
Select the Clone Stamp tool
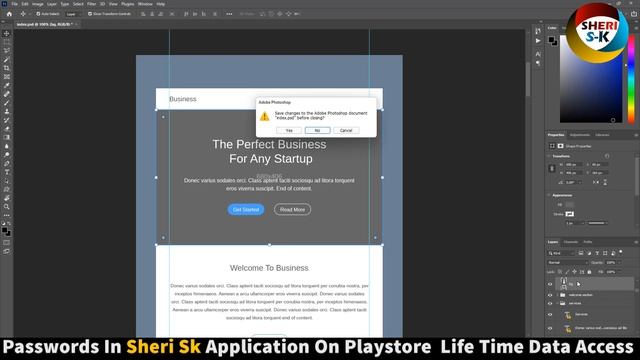tap(7, 111)
